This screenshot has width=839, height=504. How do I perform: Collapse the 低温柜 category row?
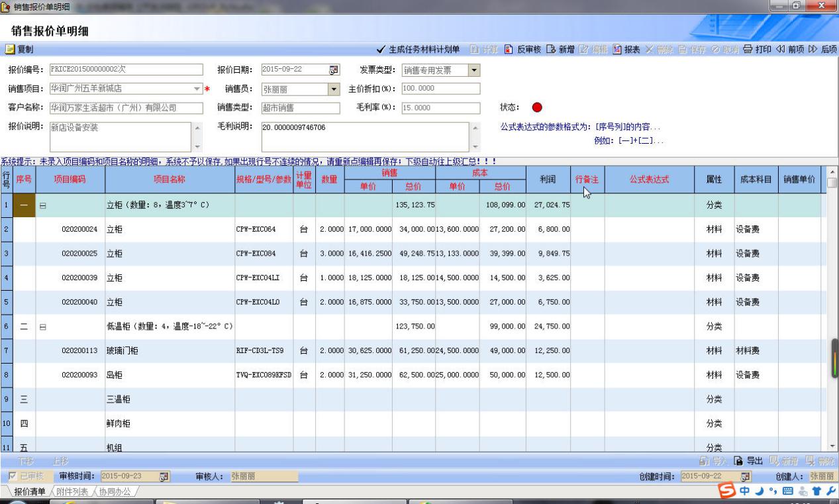[x=43, y=327]
